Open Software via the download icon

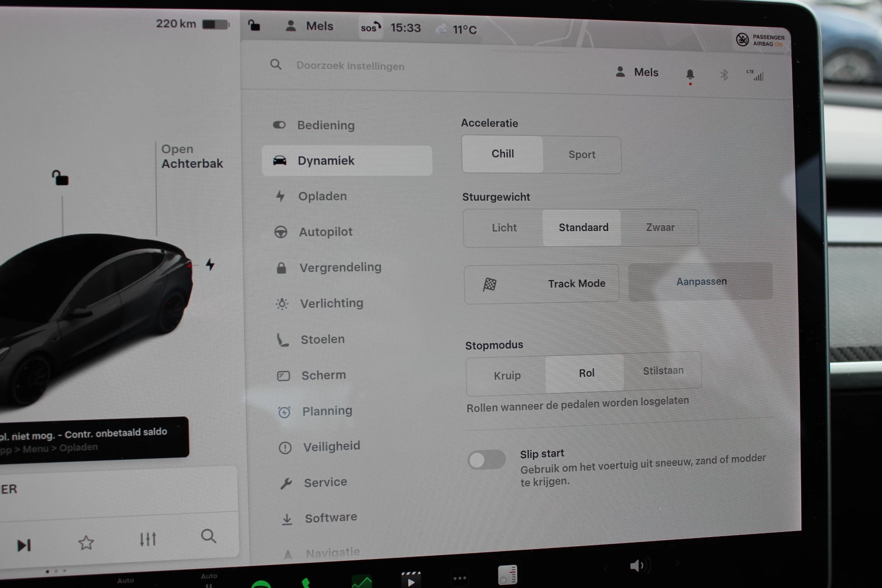(x=288, y=518)
